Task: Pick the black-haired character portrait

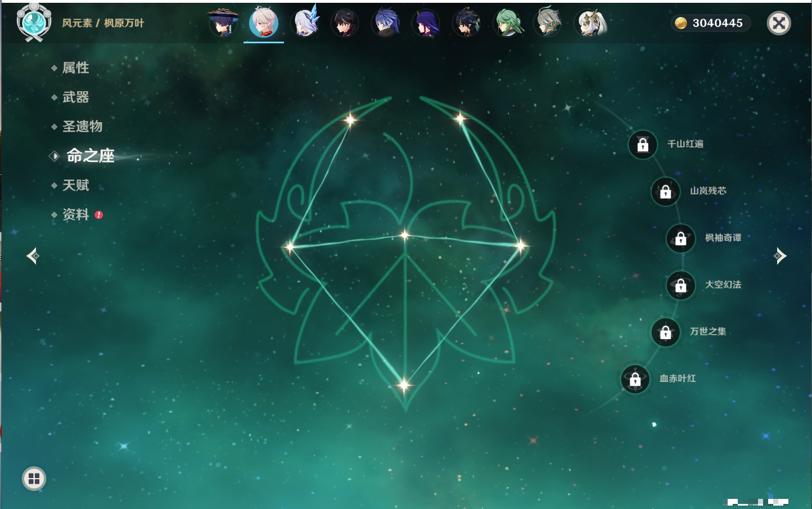Action: (x=345, y=23)
